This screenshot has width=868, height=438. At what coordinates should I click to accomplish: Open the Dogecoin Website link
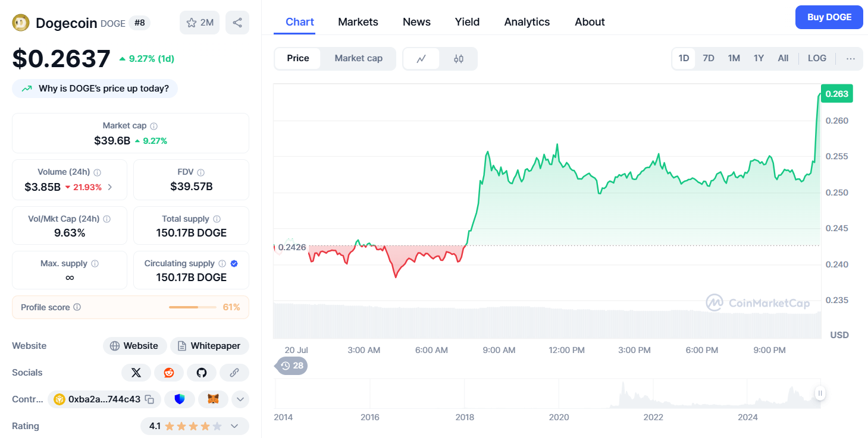coord(134,346)
